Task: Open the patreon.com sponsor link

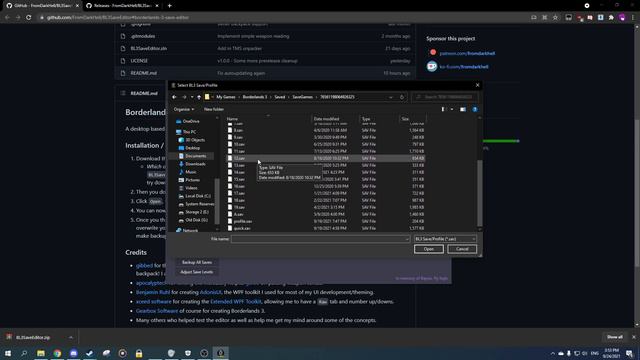Action: (x=467, y=53)
